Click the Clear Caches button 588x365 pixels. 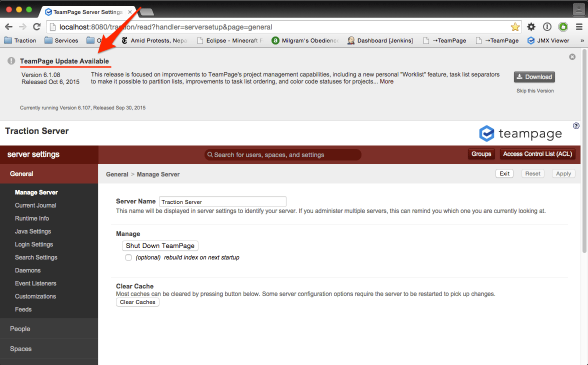click(137, 302)
